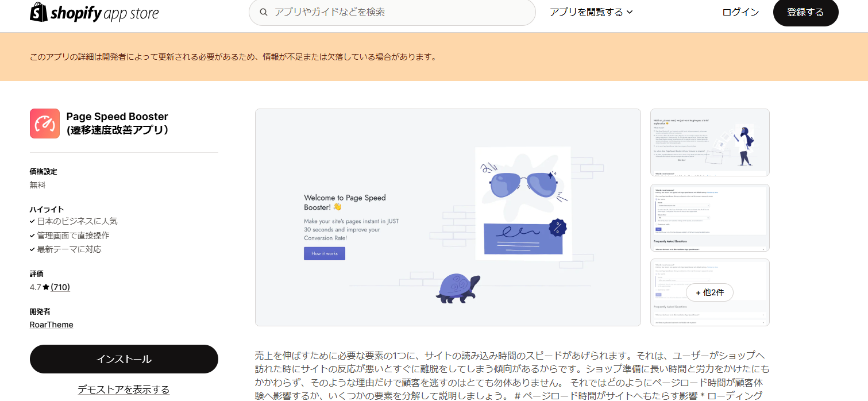Click the インストール button
The width and height of the screenshot is (868, 401).
pos(124,359)
